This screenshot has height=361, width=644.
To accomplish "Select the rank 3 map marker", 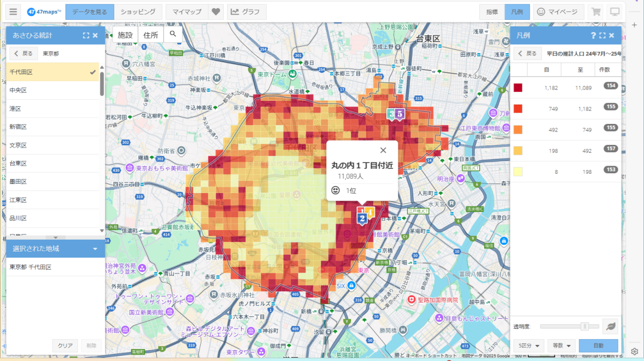I will point(391,114).
